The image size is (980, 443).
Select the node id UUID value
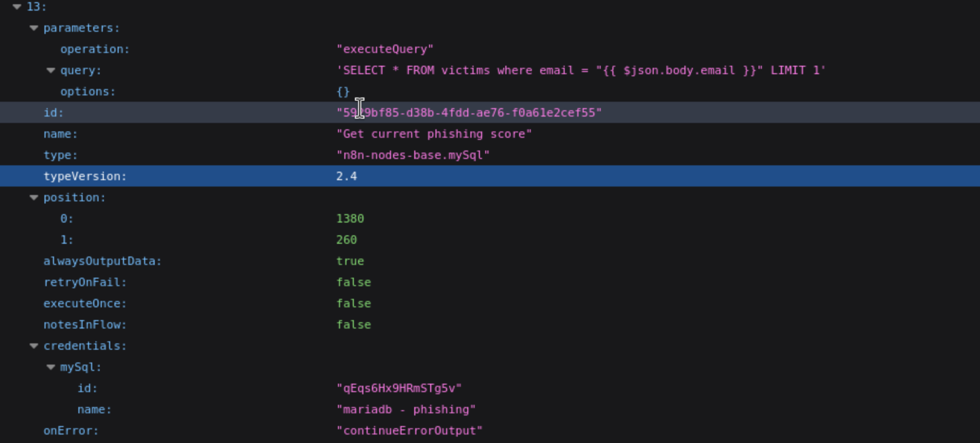pos(469,113)
